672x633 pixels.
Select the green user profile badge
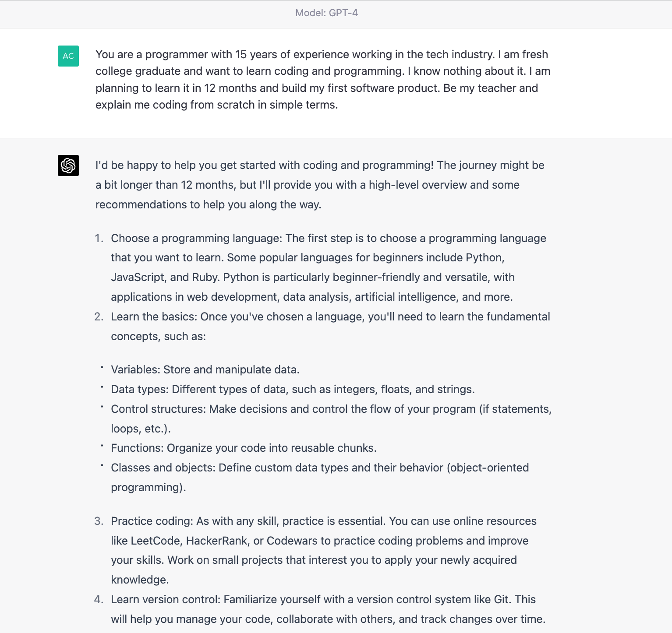pos(68,56)
